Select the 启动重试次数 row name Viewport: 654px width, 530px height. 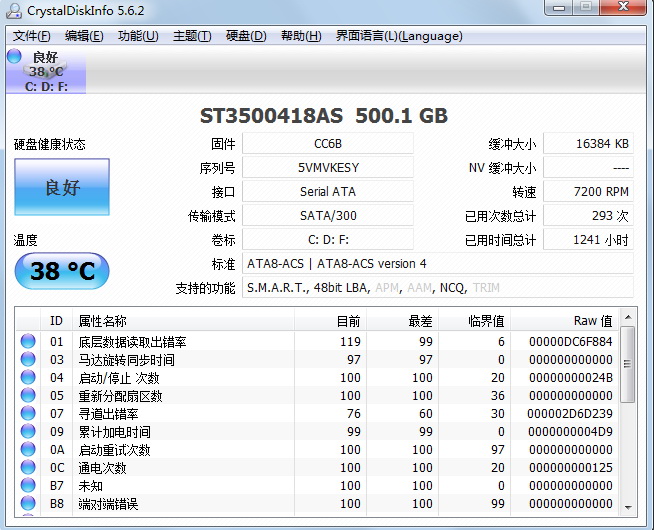coord(114,450)
